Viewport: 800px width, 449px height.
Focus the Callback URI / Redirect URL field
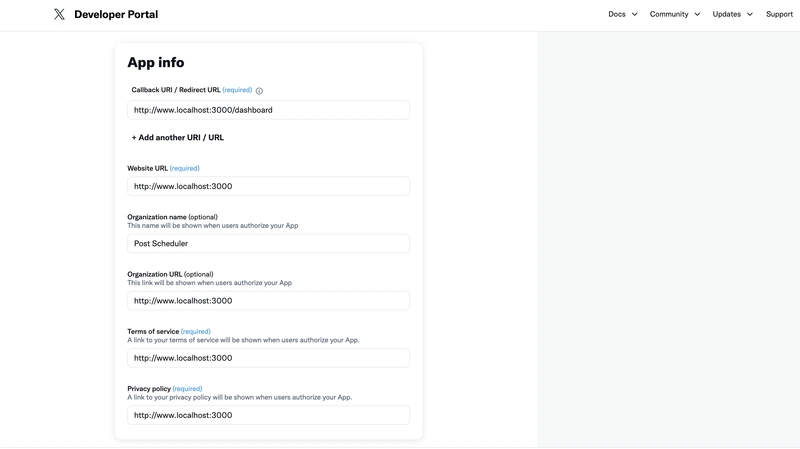tap(268, 110)
